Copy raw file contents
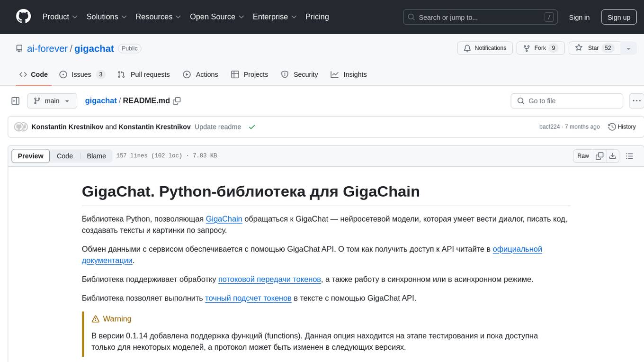This screenshot has width=644, height=362. click(599, 156)
